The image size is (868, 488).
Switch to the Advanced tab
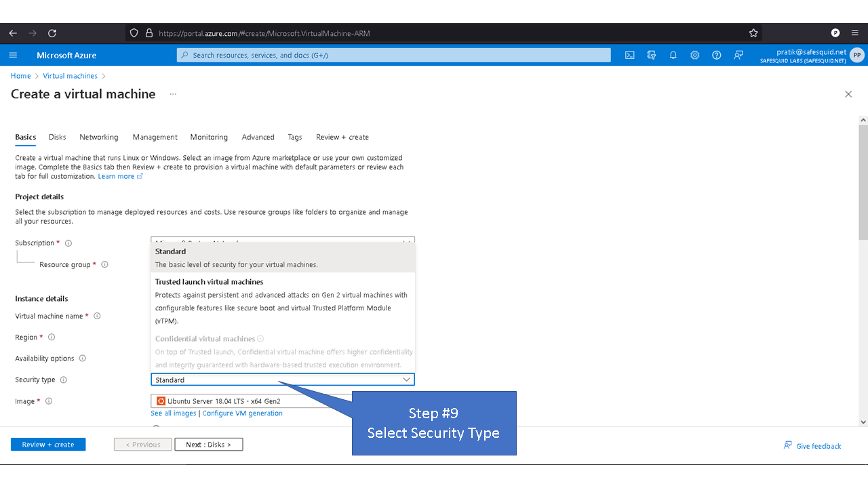click(x=258, y=137)
